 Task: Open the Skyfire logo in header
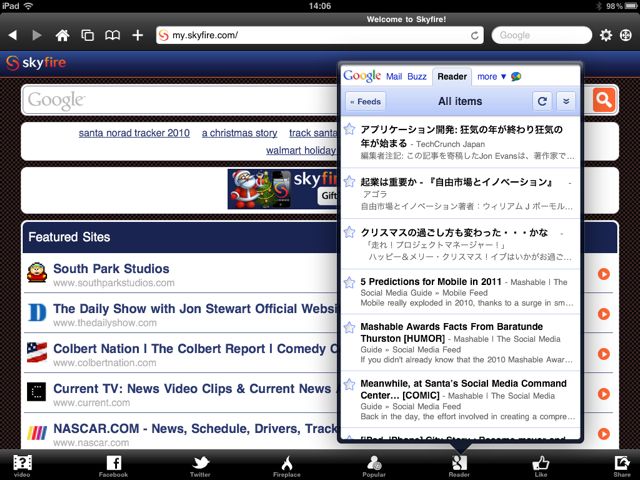tap(36, 62)
